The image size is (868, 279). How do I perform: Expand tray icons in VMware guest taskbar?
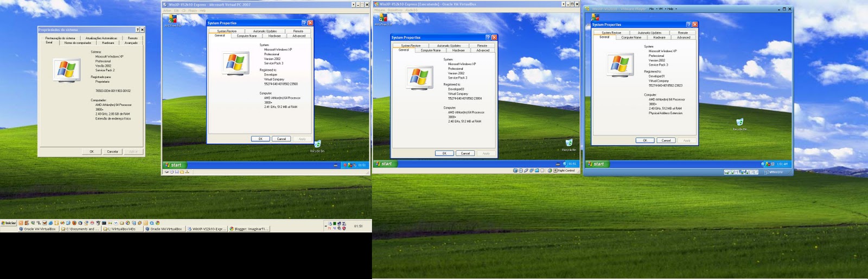coord(763,164)
